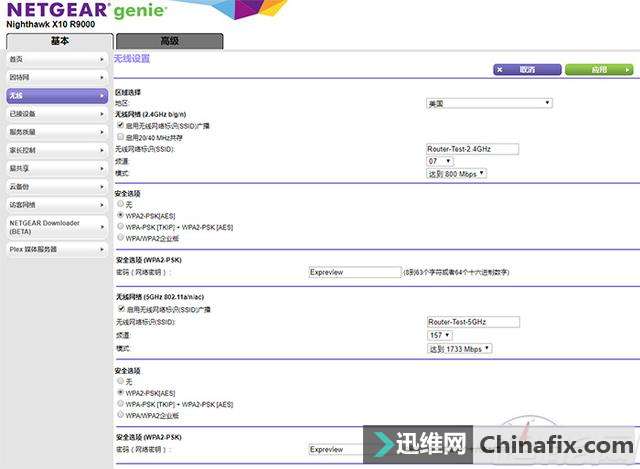Open the region dropdown showing 美国

[489, 103]
